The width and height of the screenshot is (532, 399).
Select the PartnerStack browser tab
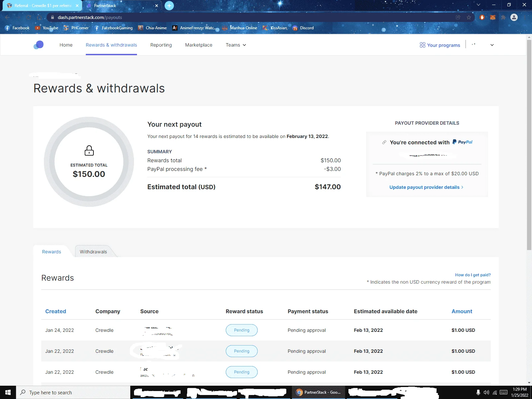tap(122, 6)
